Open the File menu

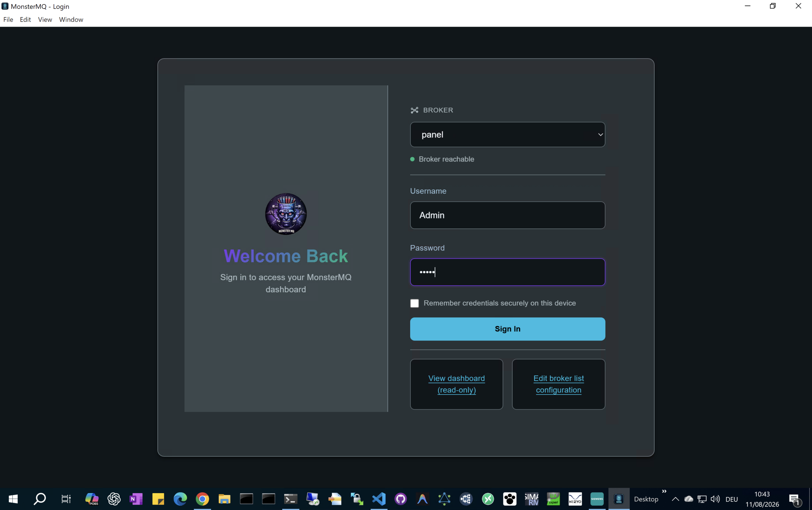tap(8, 20)
